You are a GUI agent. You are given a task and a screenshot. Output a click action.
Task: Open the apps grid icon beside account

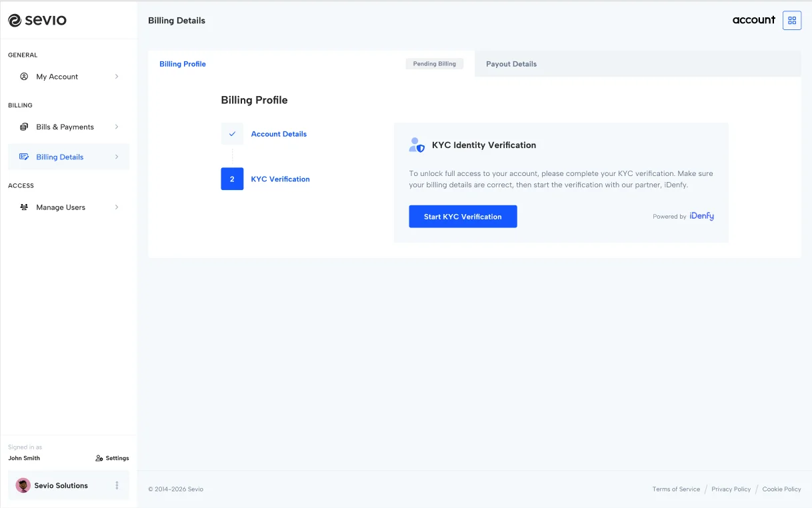[x=792, y=21]
